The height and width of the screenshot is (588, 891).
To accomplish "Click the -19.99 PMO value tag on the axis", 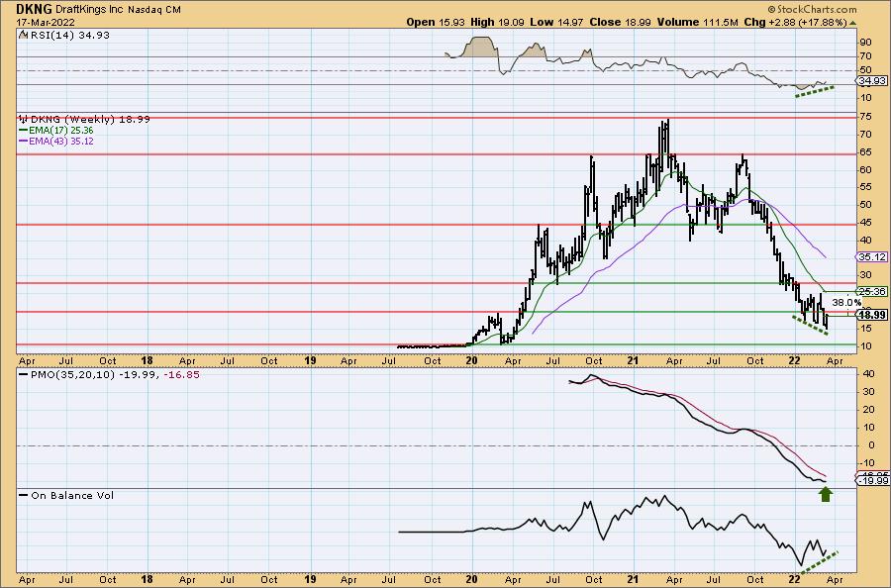I will coord(873,481).
